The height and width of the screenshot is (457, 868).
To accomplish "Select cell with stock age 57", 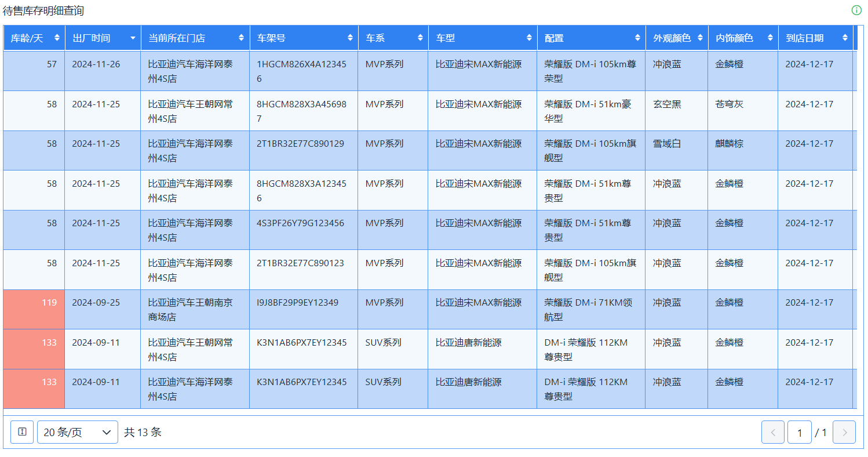I will (34, 71).
